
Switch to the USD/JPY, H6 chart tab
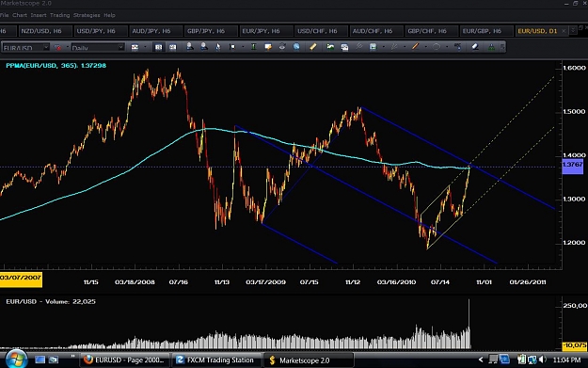click(x=100, y=31)
